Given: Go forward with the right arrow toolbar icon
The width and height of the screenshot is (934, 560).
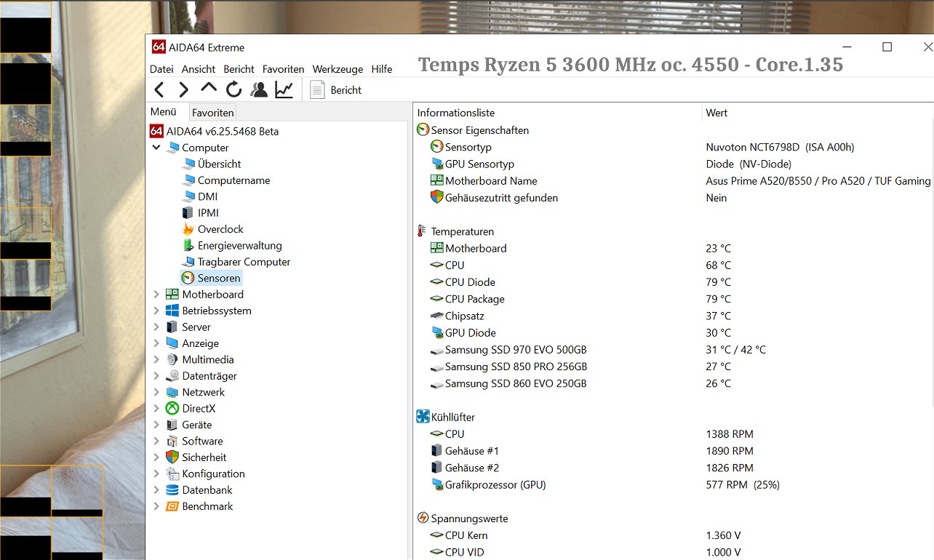Looking at the screenshot, I should 183,89.
